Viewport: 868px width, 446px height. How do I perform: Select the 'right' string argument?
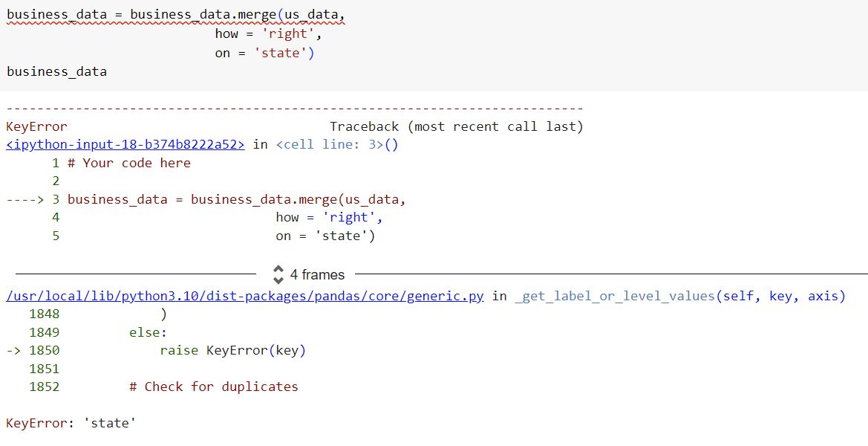pos(288,33)
